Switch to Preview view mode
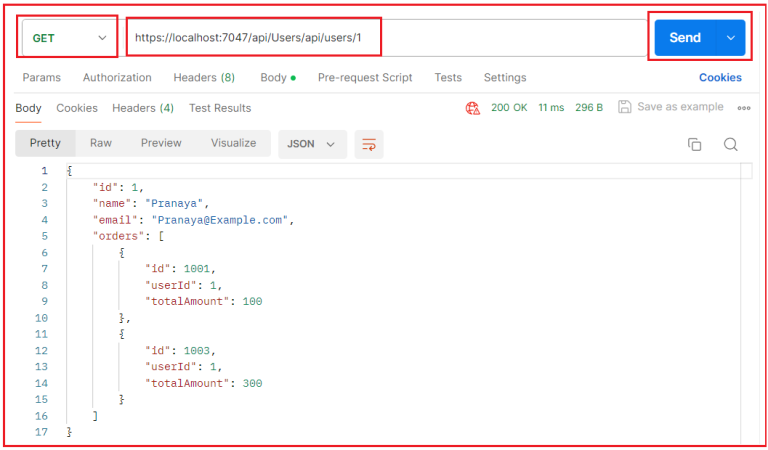This screenshot has width=768, height=450. tap(161, 143)
